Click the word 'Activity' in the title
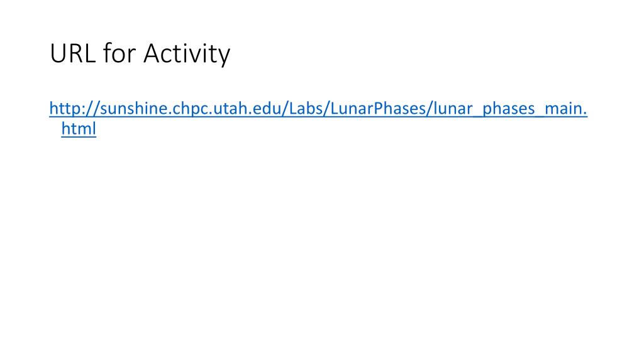Screen dimensions: 644x362 187,53
